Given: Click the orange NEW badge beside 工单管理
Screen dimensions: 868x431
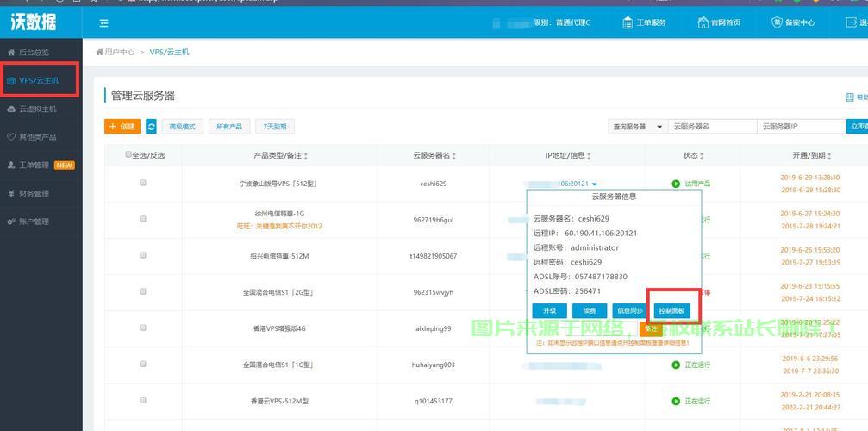Looking at the screenshot, I should 64,166.
